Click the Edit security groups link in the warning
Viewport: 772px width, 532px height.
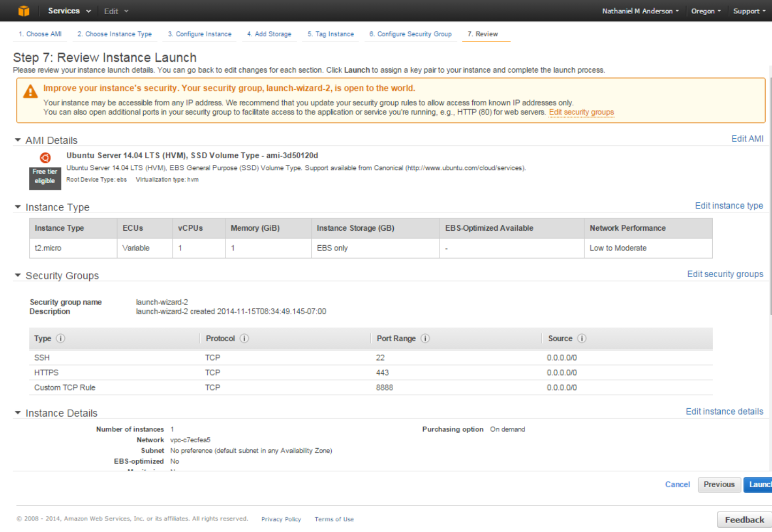pyautogui.click(x=581, y=112)
